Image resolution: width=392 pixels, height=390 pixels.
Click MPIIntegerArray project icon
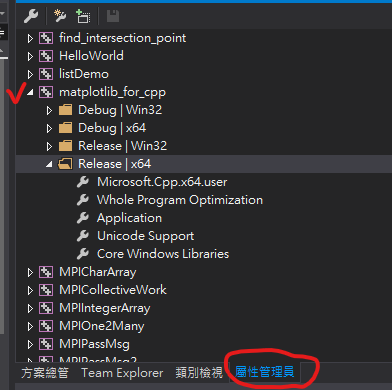46,308
